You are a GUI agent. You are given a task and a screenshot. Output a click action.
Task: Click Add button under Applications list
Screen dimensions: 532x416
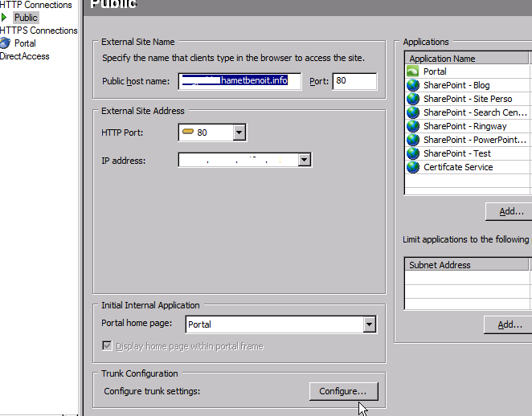click(x=509, y=212)
